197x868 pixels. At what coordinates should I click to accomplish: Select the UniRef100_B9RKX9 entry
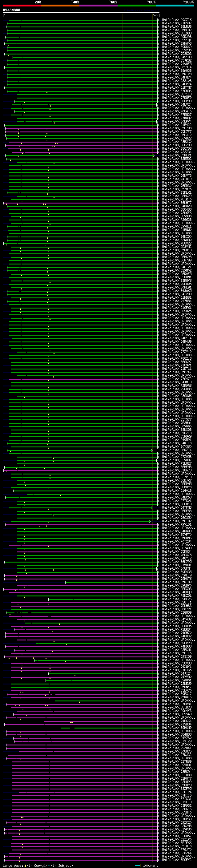(176, 47)
